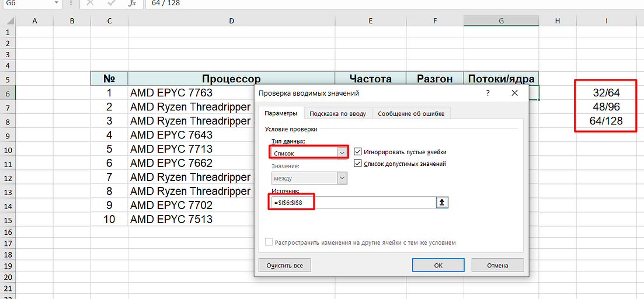
Task: Click the Очистить все button
Action: click(284, 265)
